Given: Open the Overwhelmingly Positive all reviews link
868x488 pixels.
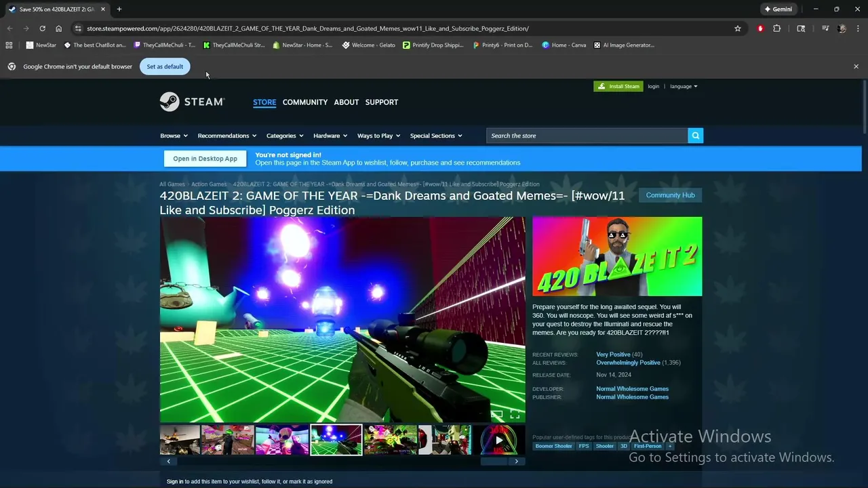Looking at the screenshot, I should (628, 363).
